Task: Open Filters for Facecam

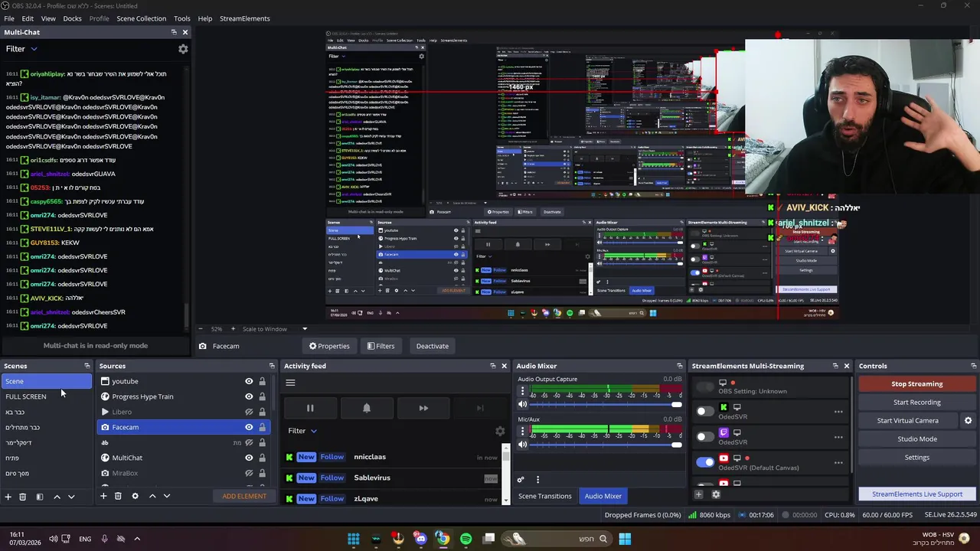Action: pos(381,346)
